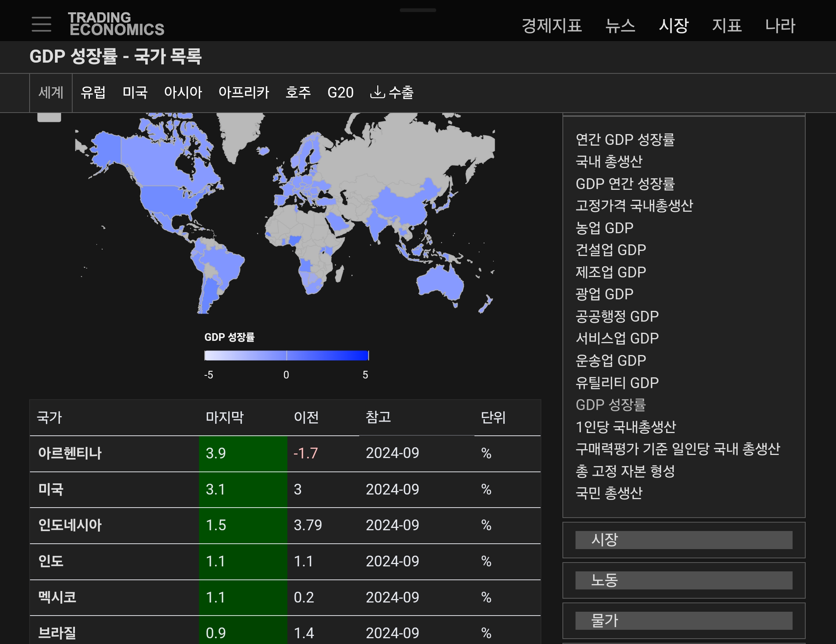
Task: Open the 뉴스 menu item
Action: coord(620,26)
